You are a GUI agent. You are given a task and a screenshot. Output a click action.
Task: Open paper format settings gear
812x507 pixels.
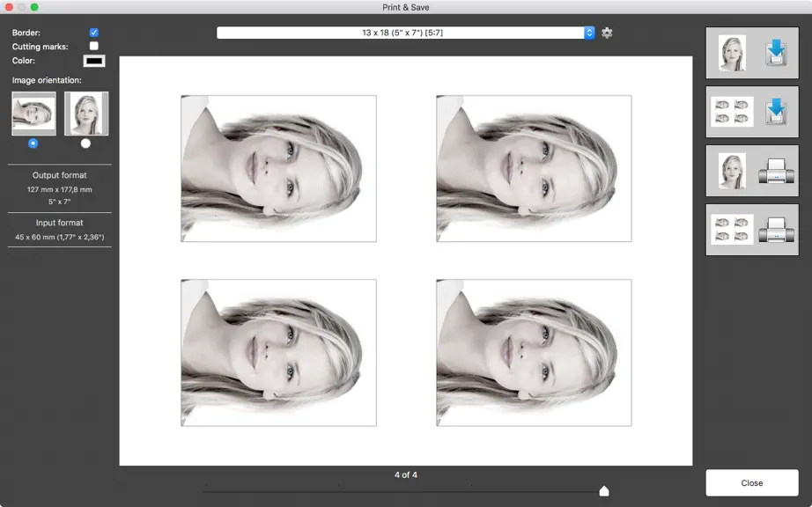click(607, 33)
